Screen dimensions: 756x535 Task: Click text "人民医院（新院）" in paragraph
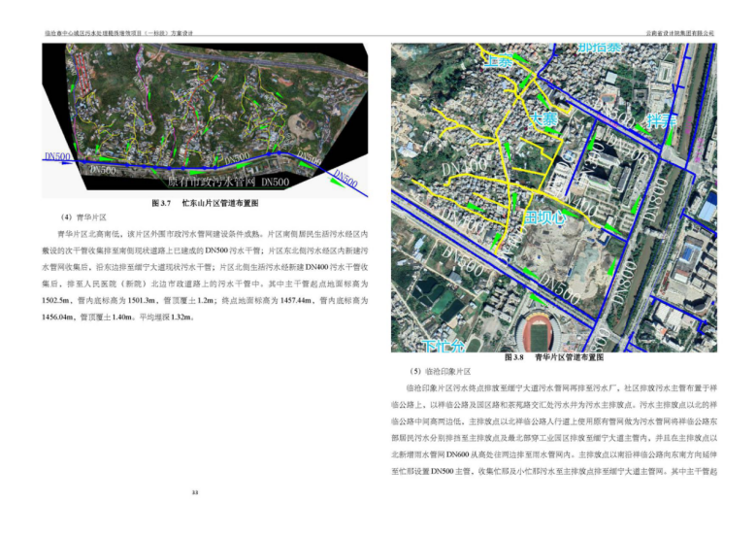tap(115, 284)
